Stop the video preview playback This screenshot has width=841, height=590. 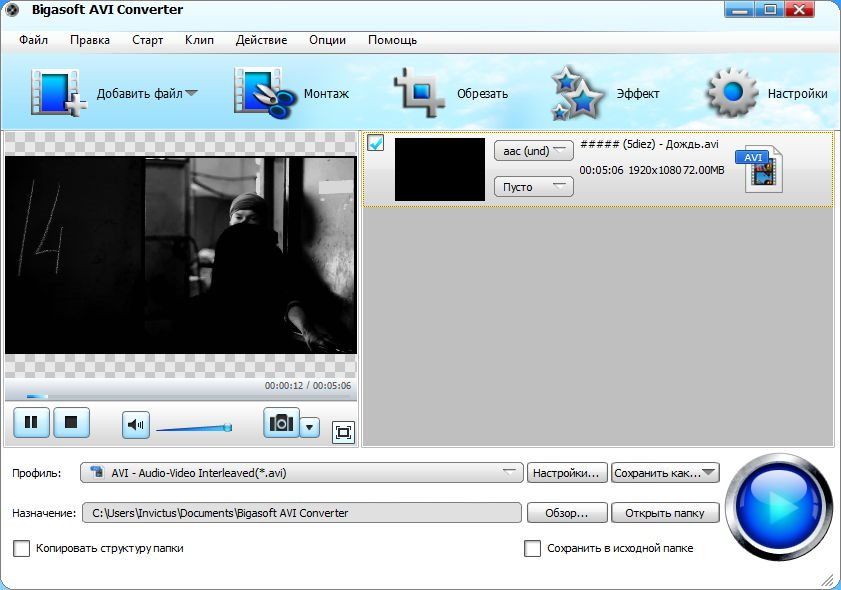pyautogui.click(x=71, y=423)
